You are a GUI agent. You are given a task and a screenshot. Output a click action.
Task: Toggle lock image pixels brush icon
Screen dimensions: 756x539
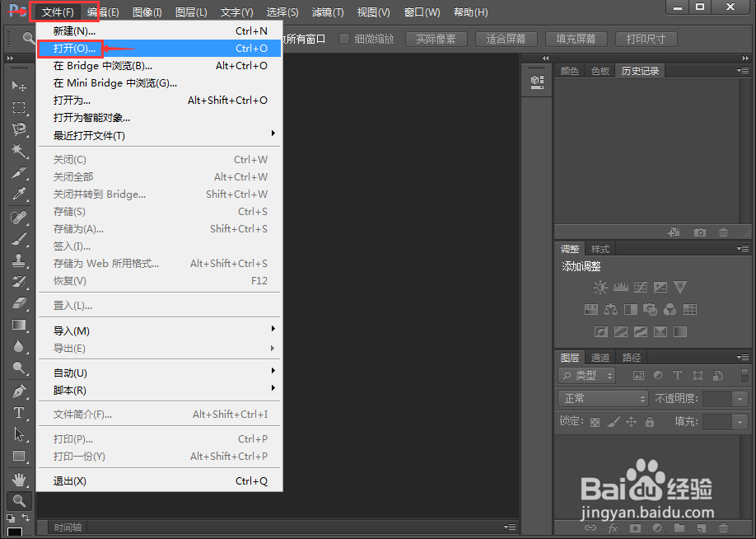(x=614, y=422)
